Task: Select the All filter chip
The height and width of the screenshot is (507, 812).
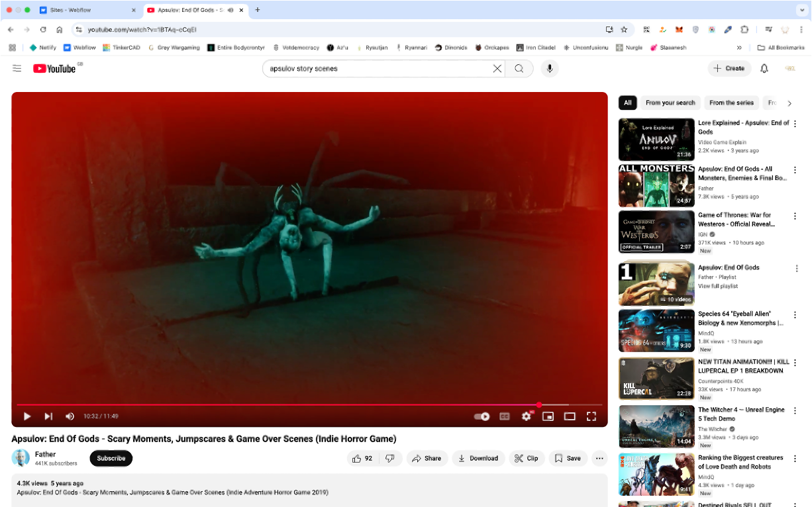Action: tap(627, 103)
